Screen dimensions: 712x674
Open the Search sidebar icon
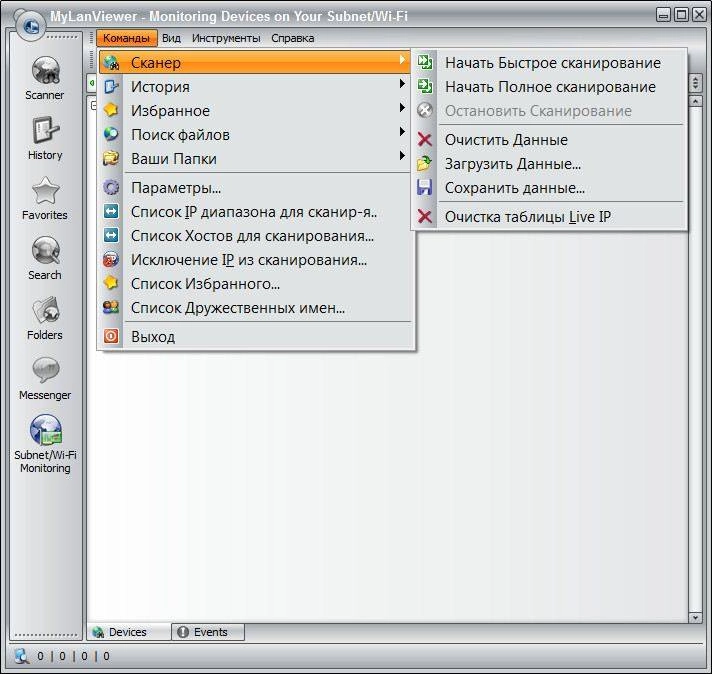45,250
